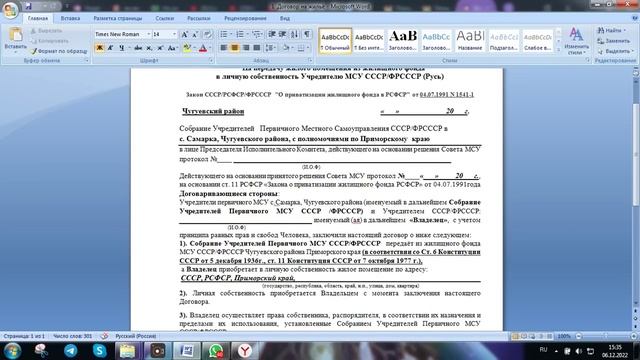Viewport: 640px width, 360px height.
Task: Align text right
Action: tap(246, 48)
